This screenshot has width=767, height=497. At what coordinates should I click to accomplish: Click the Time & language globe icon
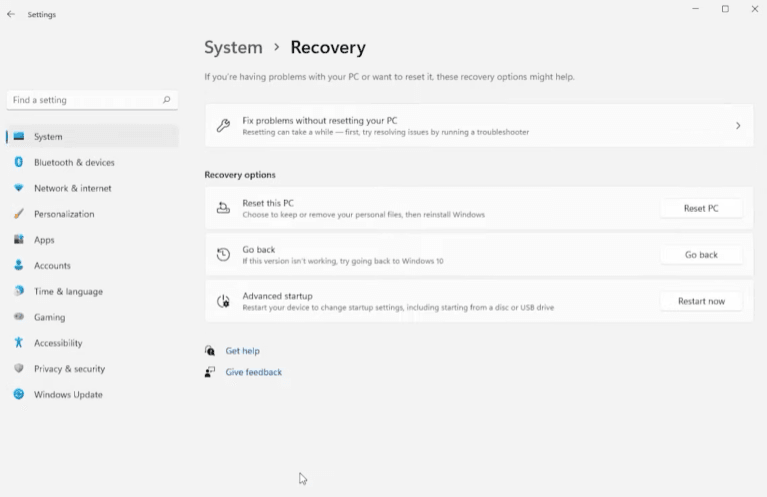pyautogui.click(x=19, y=291)
